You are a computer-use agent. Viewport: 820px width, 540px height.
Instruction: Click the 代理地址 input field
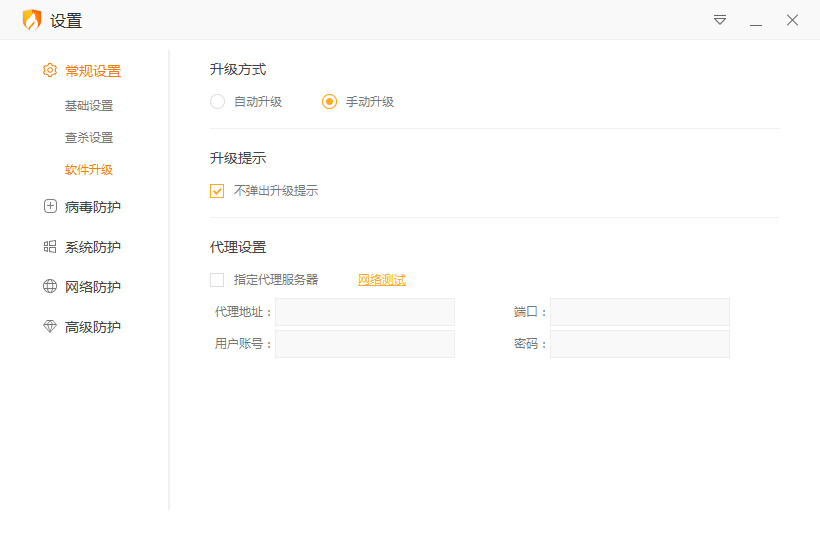tap(365, 312)
